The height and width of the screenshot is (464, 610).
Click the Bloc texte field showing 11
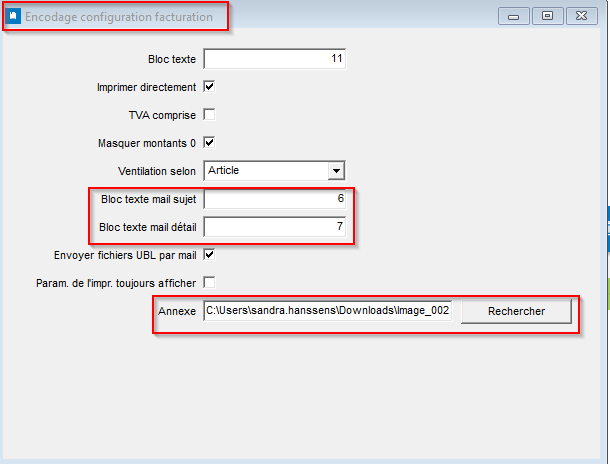pyautogui.click(x=274, y=59)
